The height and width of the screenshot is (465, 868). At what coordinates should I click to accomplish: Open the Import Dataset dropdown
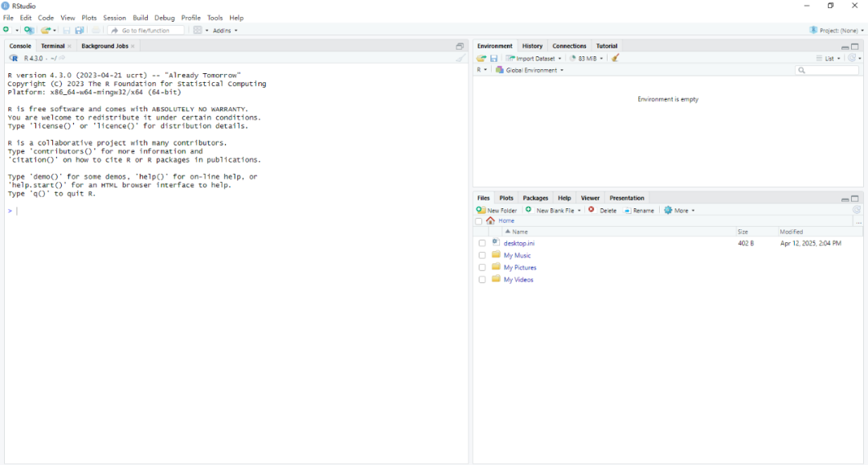pyautogui.click(x=534, y=58)
